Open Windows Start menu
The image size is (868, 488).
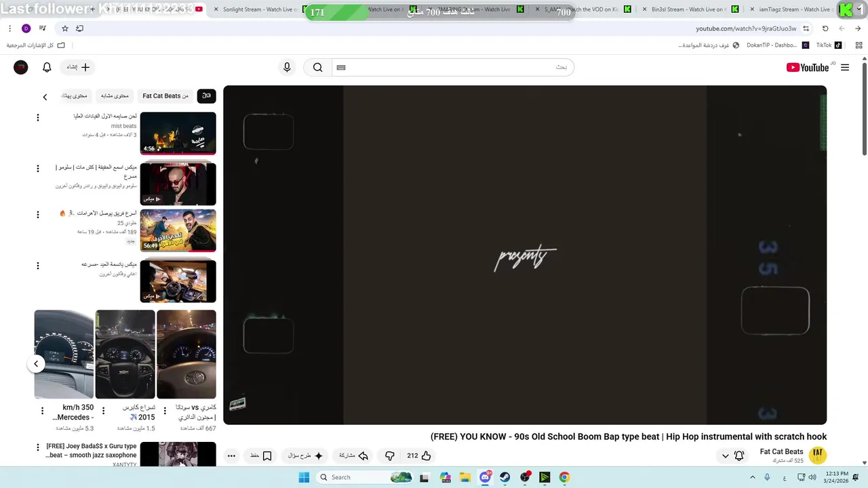[304, 477]
